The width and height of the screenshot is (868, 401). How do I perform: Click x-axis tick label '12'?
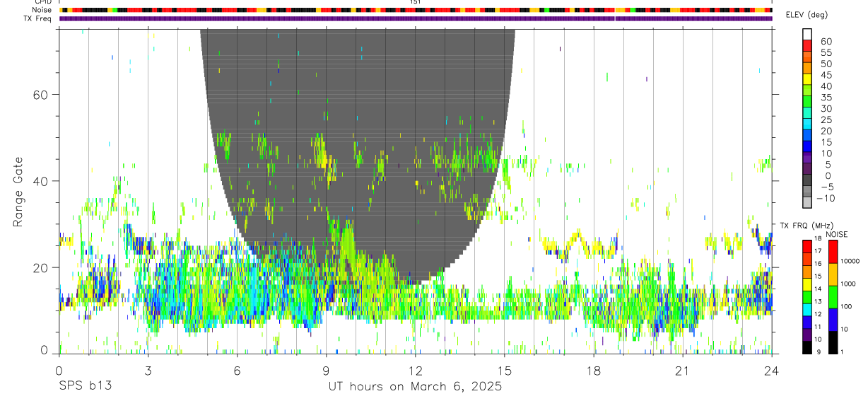coord(415,371)
